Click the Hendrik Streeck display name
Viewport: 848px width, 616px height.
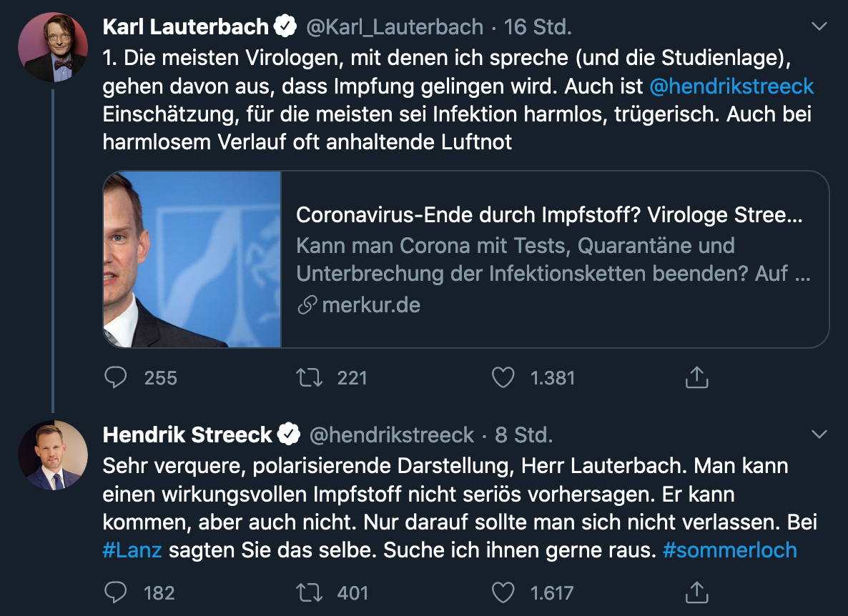point(187,434)
